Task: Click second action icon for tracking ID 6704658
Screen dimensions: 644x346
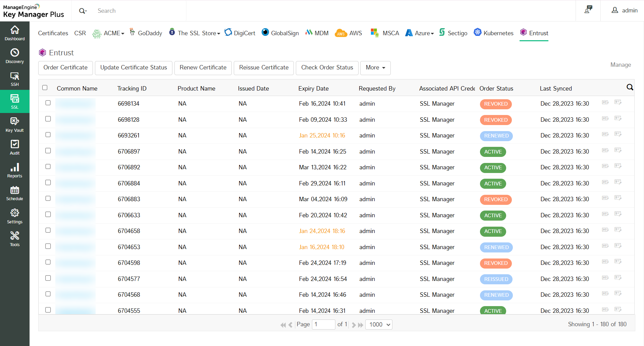Action: [x=618, y=230]
